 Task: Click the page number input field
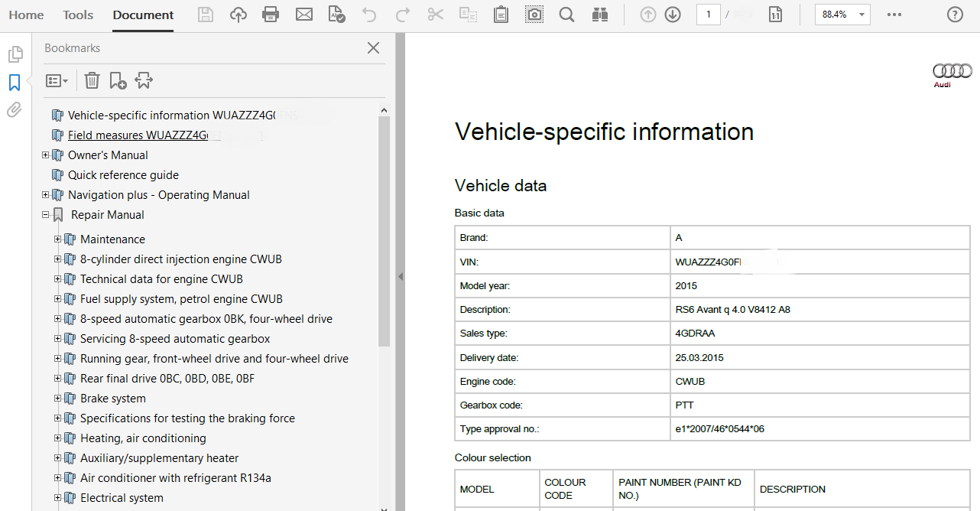[x=708, y=15]
